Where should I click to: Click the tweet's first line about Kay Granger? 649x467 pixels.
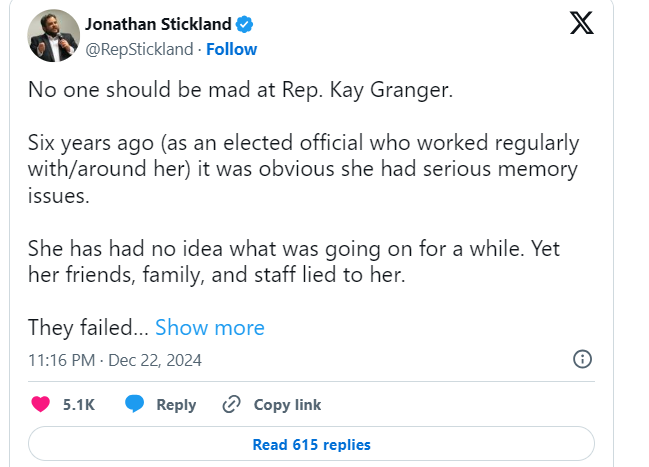pos(241,90)
